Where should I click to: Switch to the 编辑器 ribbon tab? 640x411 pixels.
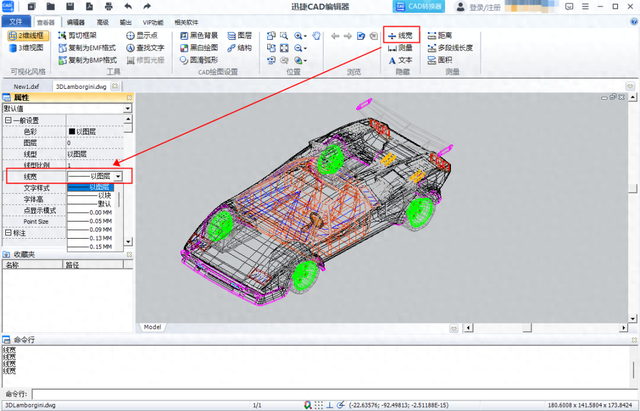coord(76,22)
